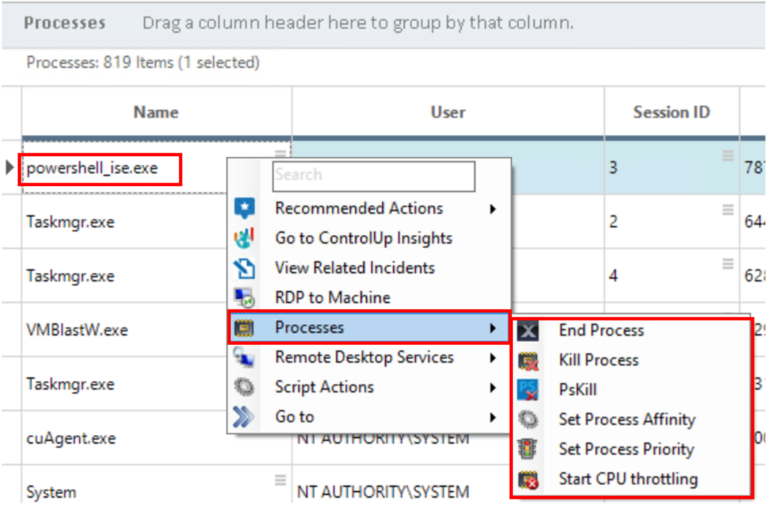768x506 pixels.
Task: Open Remote Desktop Services menu entry
Action: [x=369, y=357]
